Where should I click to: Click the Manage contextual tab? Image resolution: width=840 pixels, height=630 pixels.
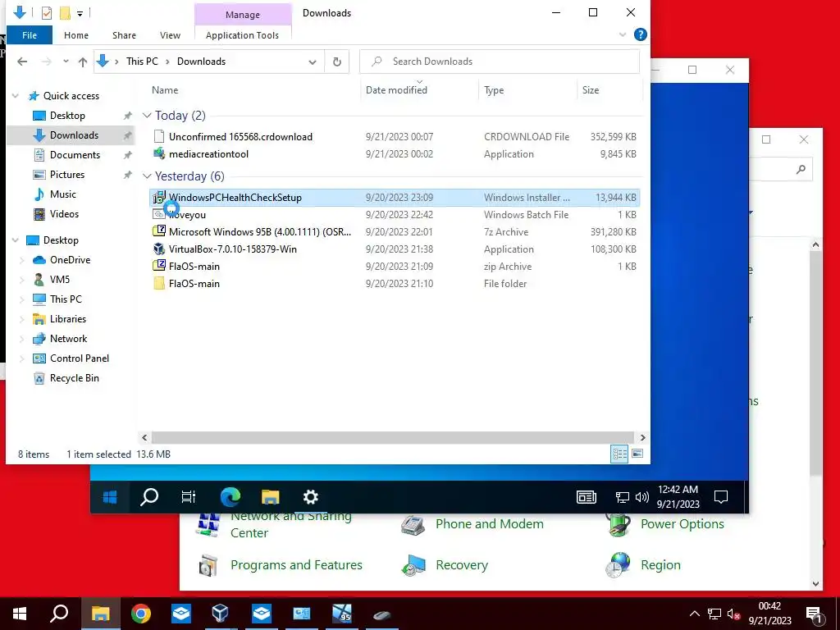[243, 15]
